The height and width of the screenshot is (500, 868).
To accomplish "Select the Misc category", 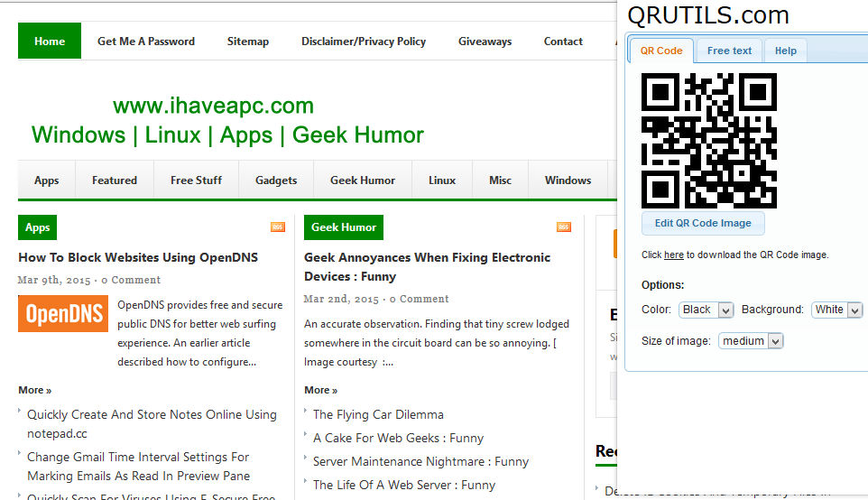I will (x=501, y=180).
